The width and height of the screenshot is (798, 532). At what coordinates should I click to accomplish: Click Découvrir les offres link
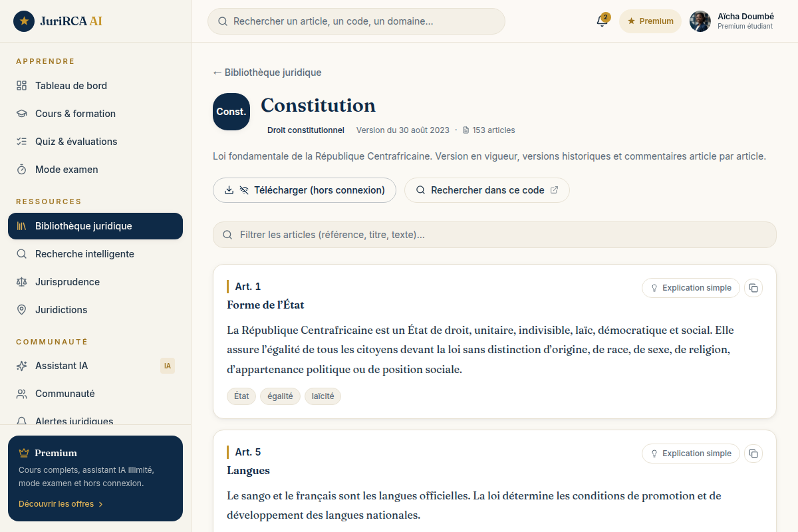pyautogui.click(x=61, y=504)
